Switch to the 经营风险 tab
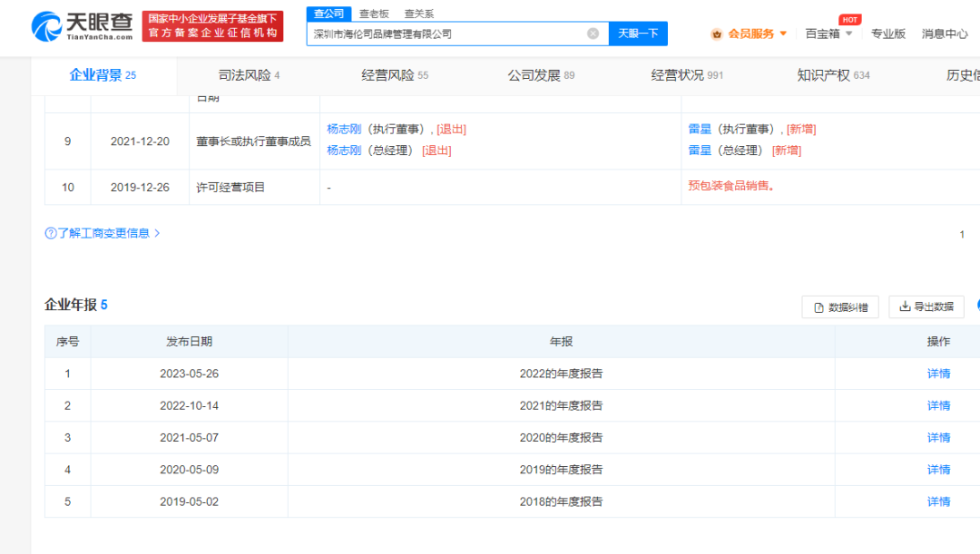980x554 pixels. (395, 75)
